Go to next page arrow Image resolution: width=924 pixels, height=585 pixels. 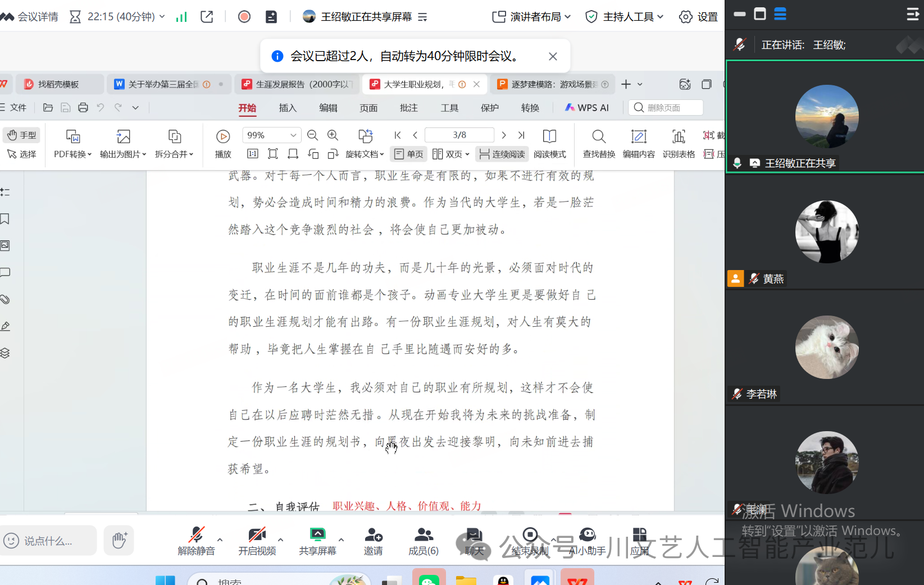coord(504,135)
